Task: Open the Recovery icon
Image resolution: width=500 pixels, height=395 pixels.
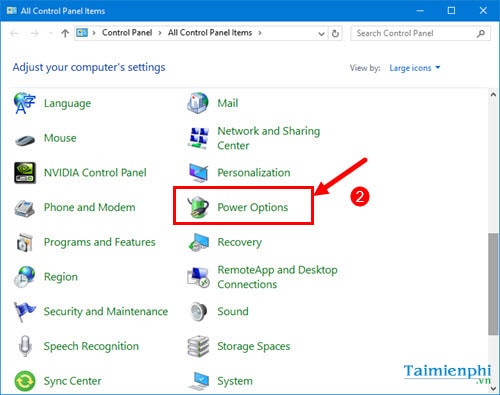Action: click(198, 242)
